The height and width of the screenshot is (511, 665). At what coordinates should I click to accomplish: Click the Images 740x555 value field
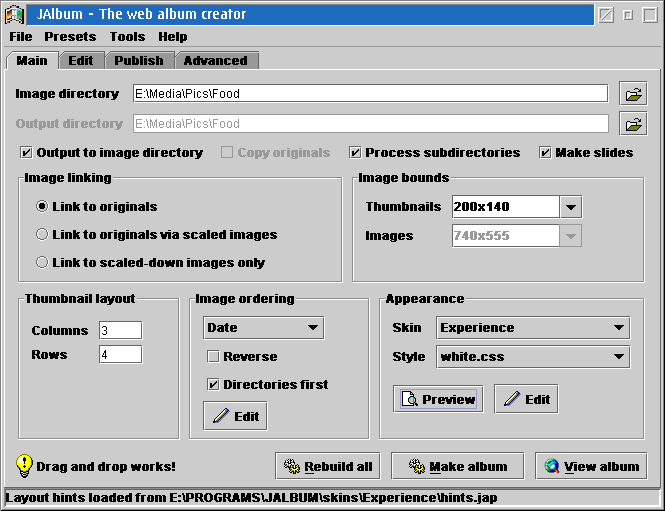(506, 236)
